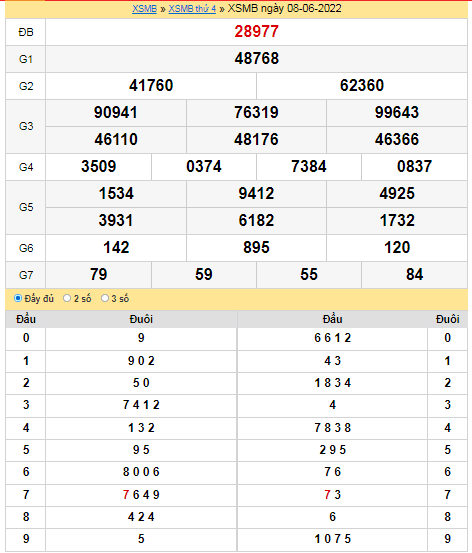Select G4 number 0374
The width and height of the screenshot is (472, 553).
pyautogui.click(x=204, y=166)
